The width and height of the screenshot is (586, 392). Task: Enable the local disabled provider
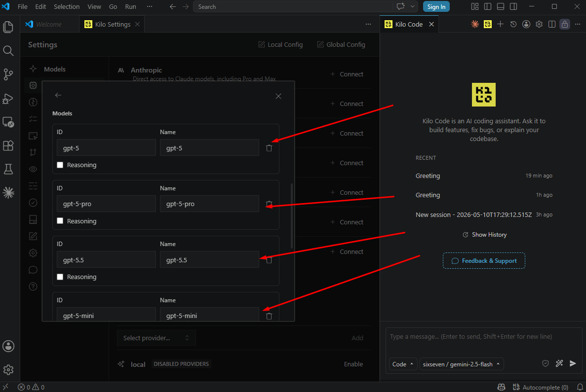click(353, 364)
